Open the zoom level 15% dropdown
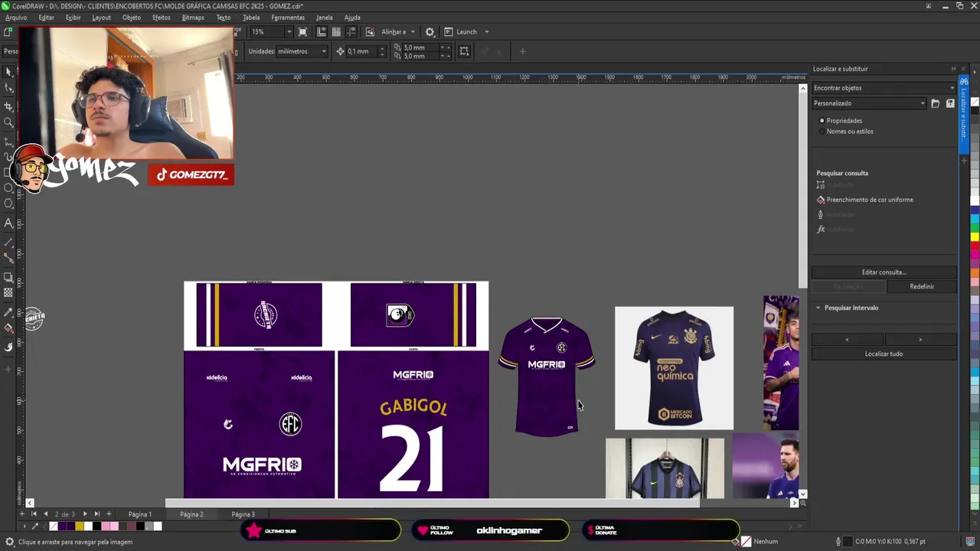 coord(289,32)
